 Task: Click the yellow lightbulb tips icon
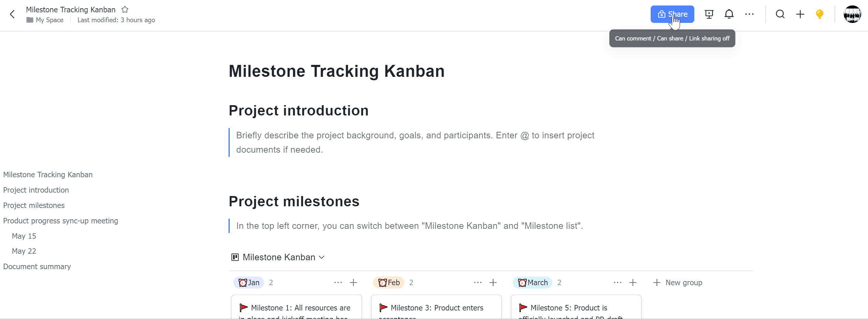[x=820, y=14]
